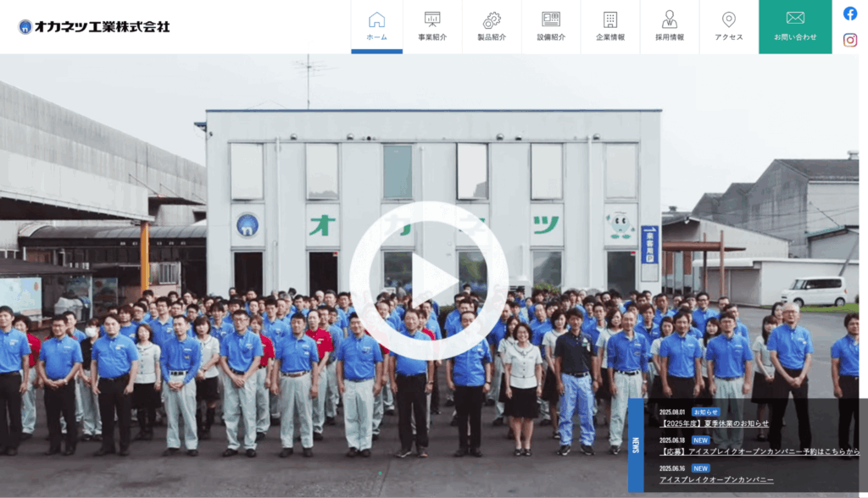The width and height of the screenshot is (868, 498).
Task: Open 採用情報 via the person icon
Action: 670,19
